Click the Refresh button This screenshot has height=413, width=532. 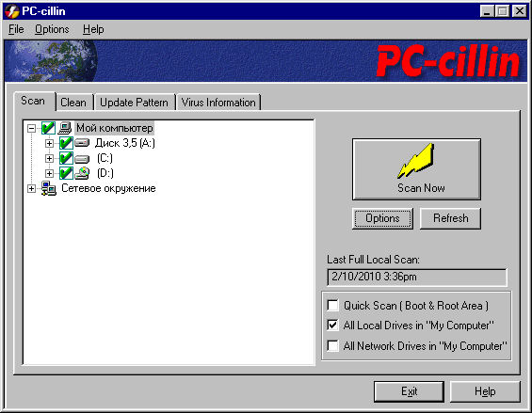[450, 218]
